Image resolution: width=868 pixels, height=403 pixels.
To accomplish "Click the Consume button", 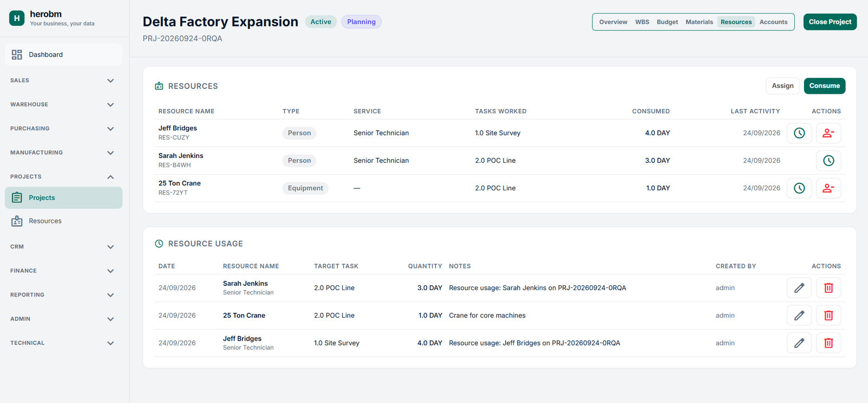I will pos(825,86).
